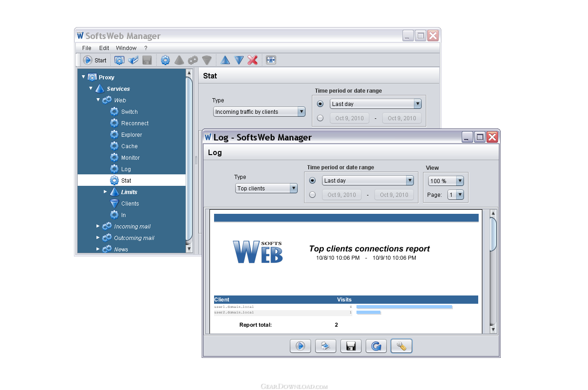This screenshot has height=390, width=588.
Task: Select date range radio button in Log window
Action: (x=312, y=195)
